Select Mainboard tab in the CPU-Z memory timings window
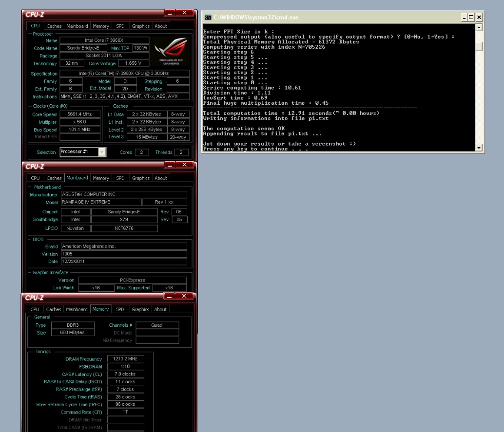The width and height of the screenshot is (504, 432). 77,309
